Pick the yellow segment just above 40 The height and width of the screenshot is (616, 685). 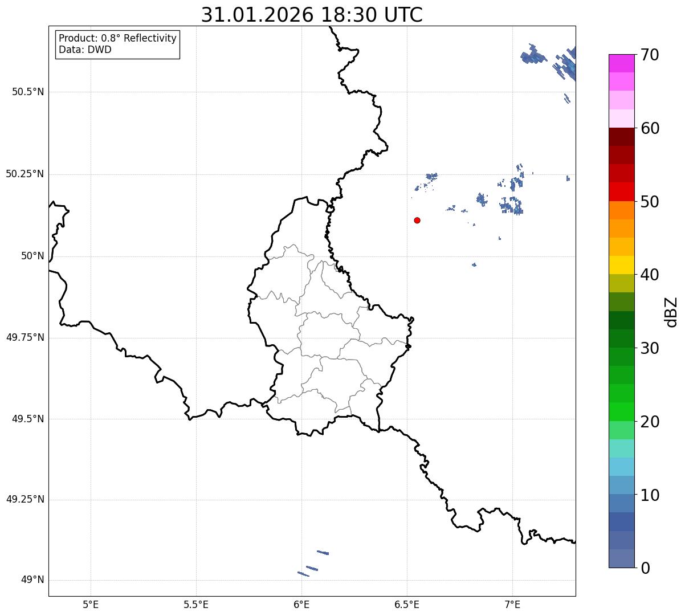click(621, 266)
